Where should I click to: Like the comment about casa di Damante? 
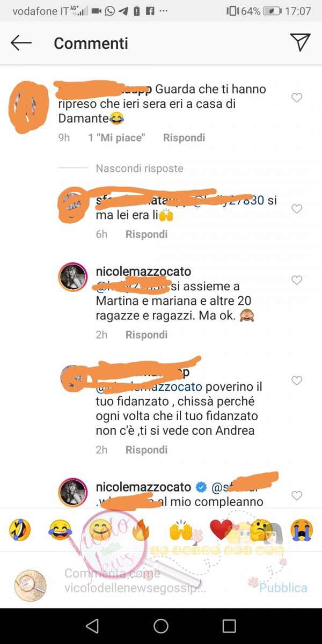pyautogui.click(x=296, y=98)
